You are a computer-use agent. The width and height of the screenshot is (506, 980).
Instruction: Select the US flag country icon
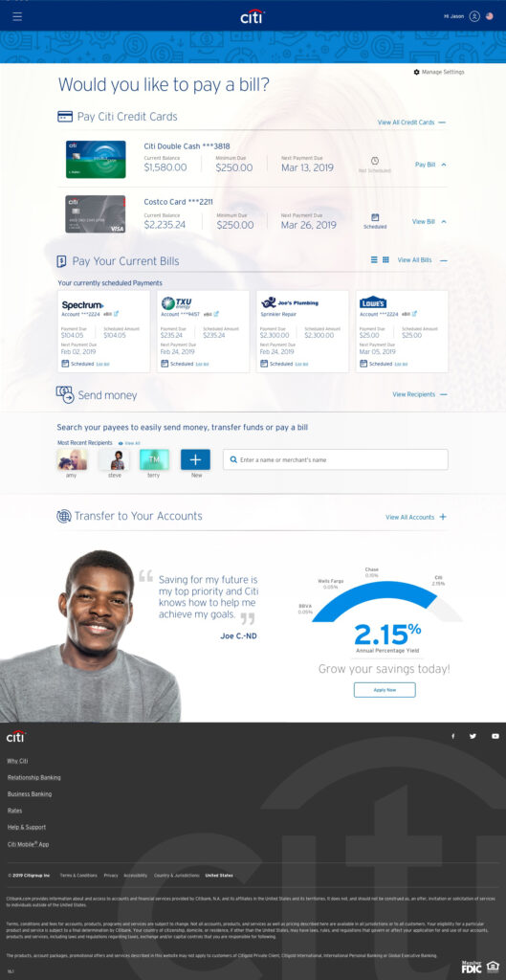(490, 16)
